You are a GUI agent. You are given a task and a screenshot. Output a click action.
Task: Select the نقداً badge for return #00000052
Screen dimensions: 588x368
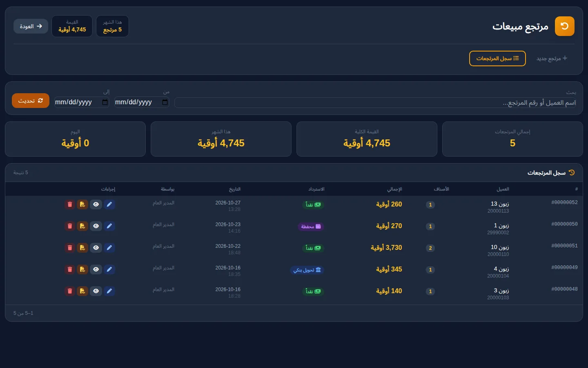313,204
